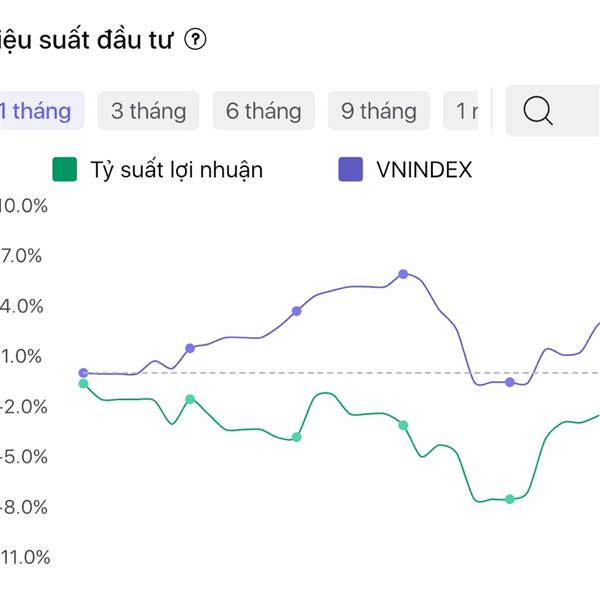
Task: Click the last purple VNINDEX point below zero
Action: 510,382
